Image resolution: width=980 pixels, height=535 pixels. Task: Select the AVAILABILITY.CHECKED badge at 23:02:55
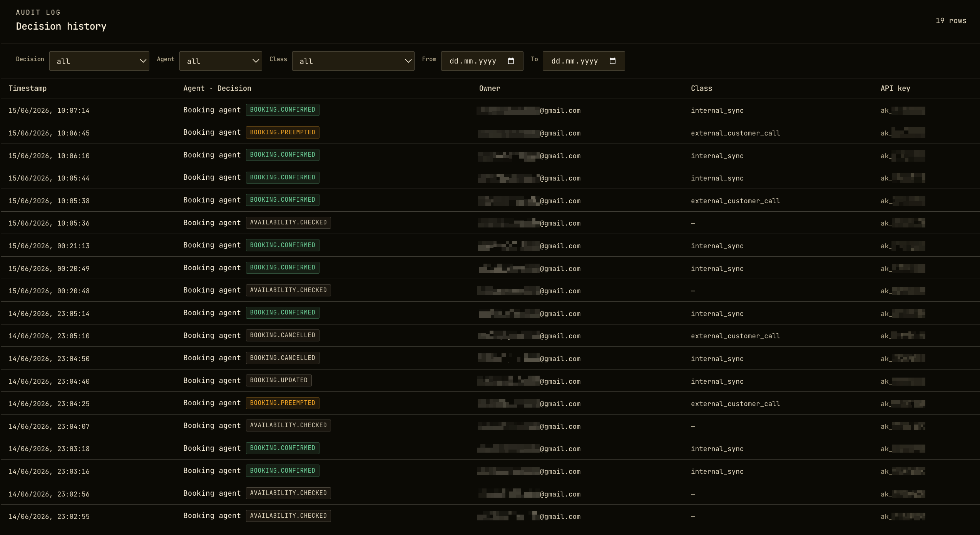coord(288,516)
